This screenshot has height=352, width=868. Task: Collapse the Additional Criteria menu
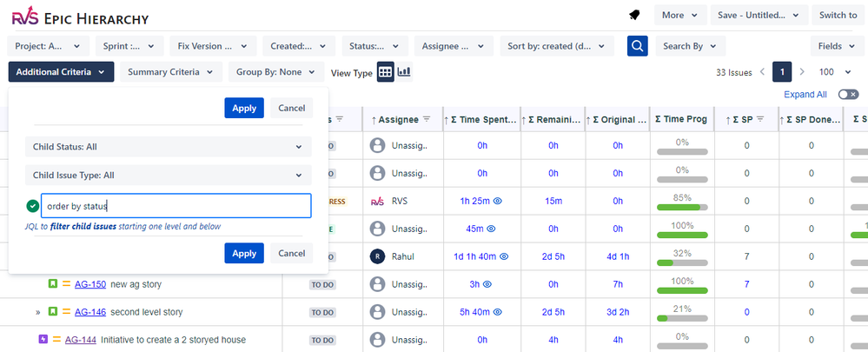(61, 72)
